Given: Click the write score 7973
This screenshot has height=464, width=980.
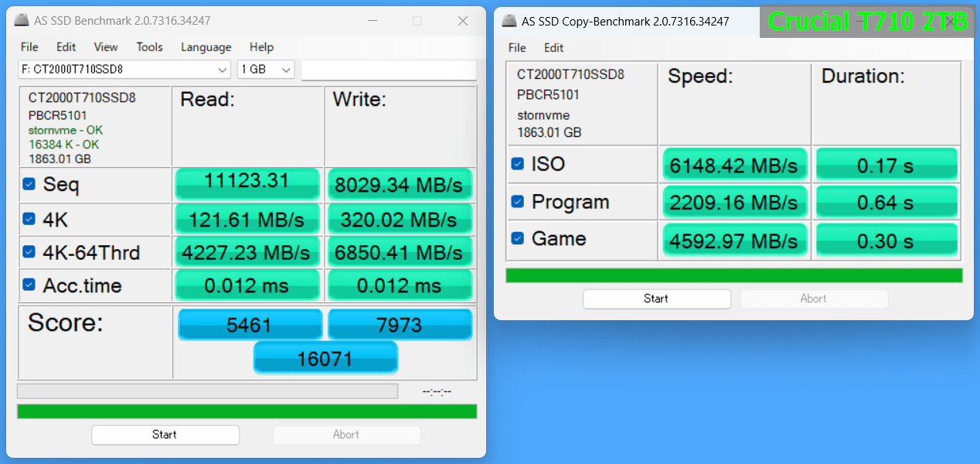Looking at the screenshot, I should coord(400,325).
